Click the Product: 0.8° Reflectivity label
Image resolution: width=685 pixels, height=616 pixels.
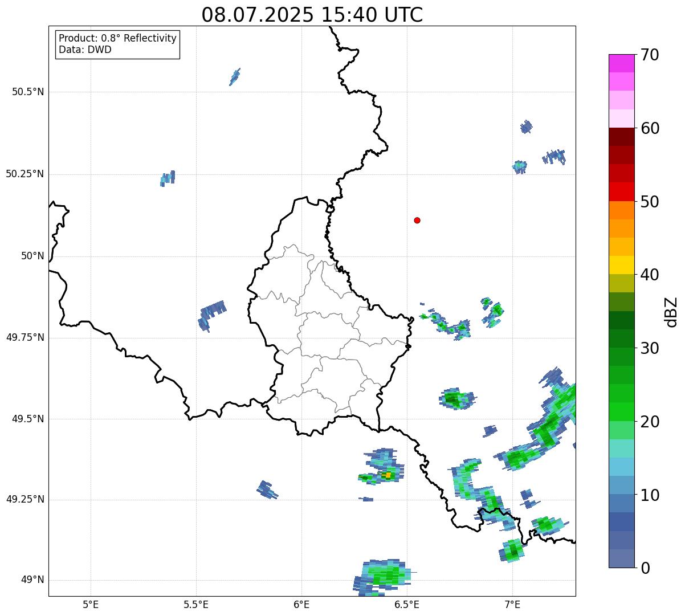[118, 38]
